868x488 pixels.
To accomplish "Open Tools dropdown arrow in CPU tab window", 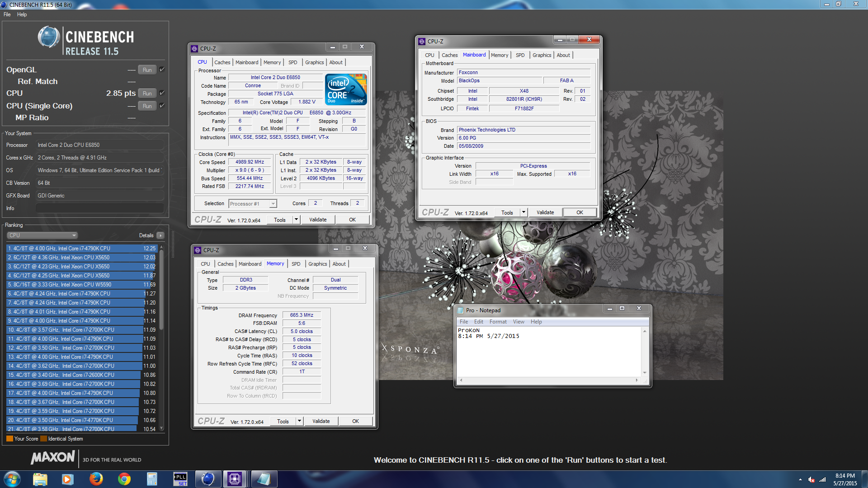I will click(297, 220).
